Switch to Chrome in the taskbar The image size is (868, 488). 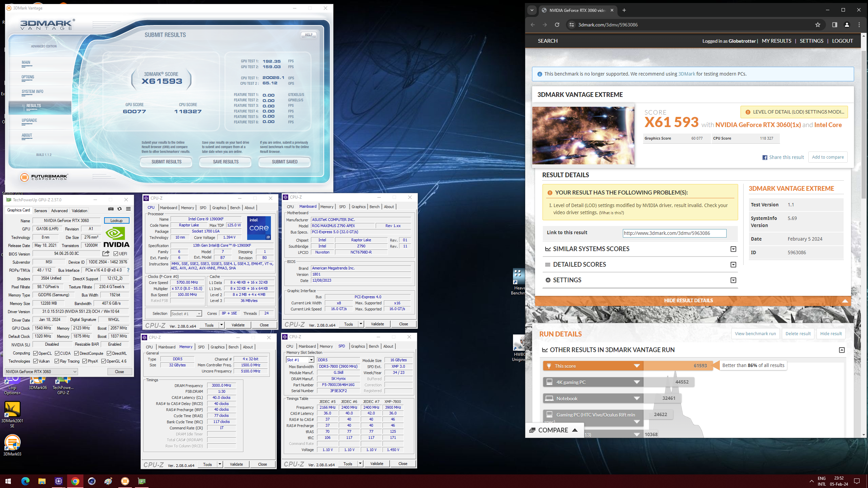(75, 481)
